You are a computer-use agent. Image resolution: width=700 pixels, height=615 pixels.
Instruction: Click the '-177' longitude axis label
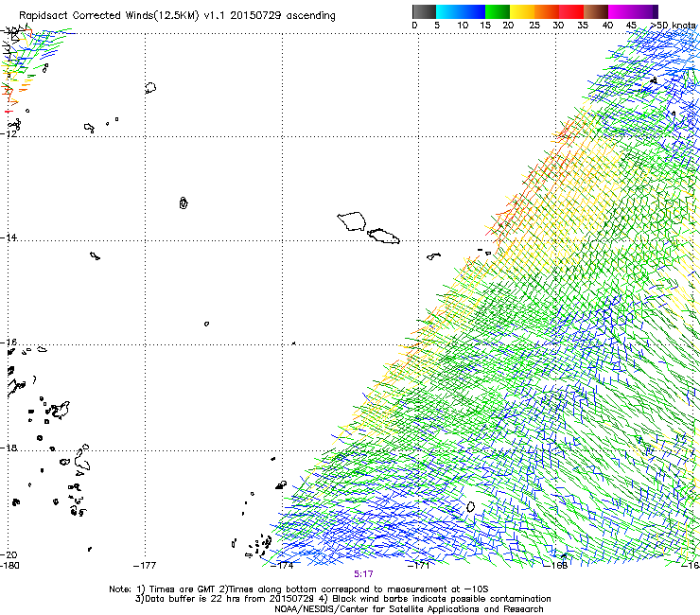tap(145, 566)
